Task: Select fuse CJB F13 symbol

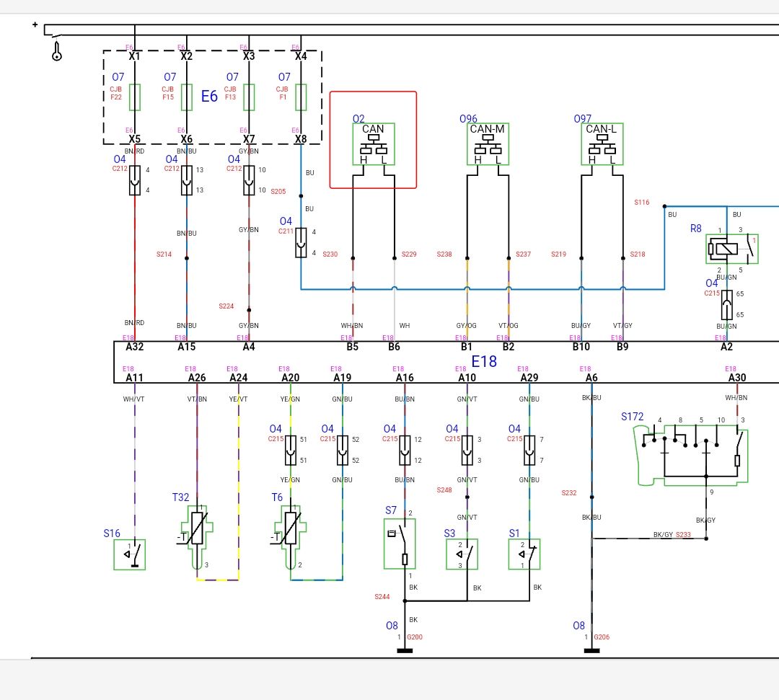Action: [249, 97]
